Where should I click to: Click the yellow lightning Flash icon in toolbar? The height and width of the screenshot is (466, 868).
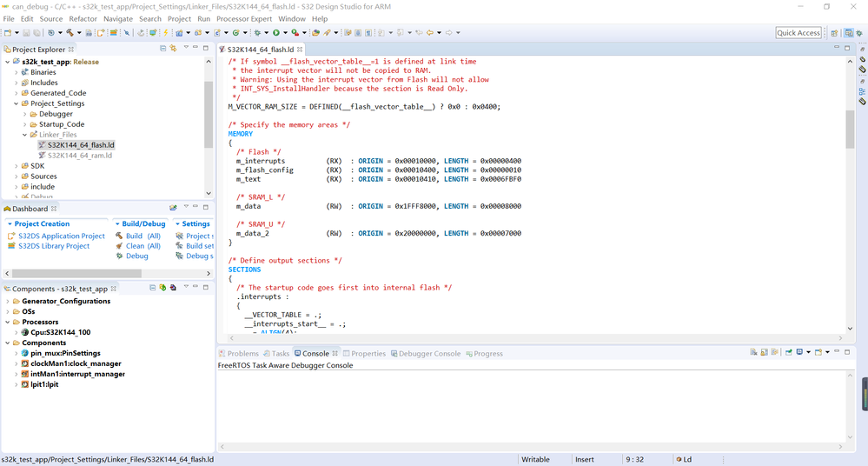tap(165, 33)
